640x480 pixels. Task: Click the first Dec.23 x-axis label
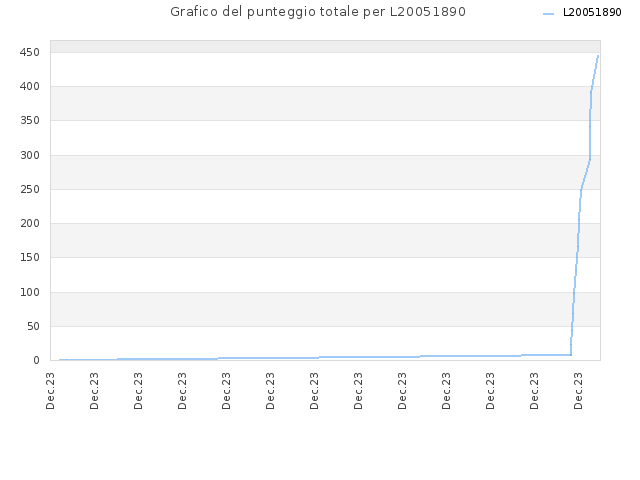tap(50, 391)
